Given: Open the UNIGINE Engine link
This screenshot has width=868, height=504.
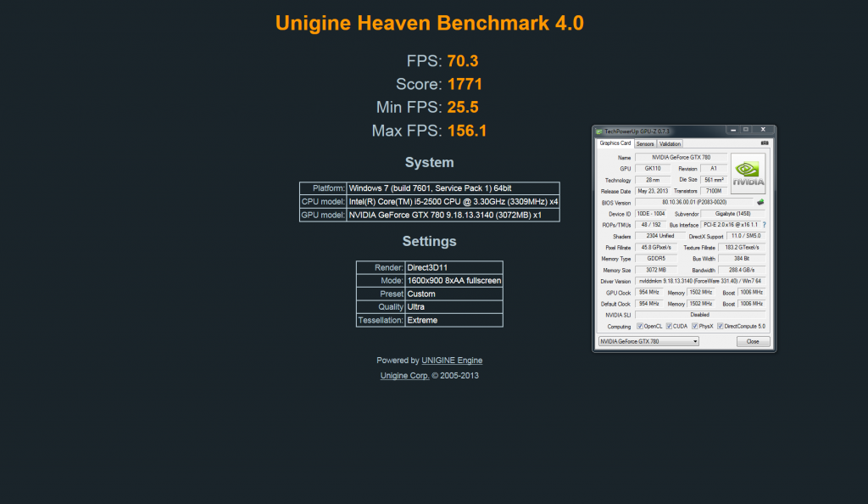Looking at the screenshot, I should pyautogui.click(x=452, y=361).
